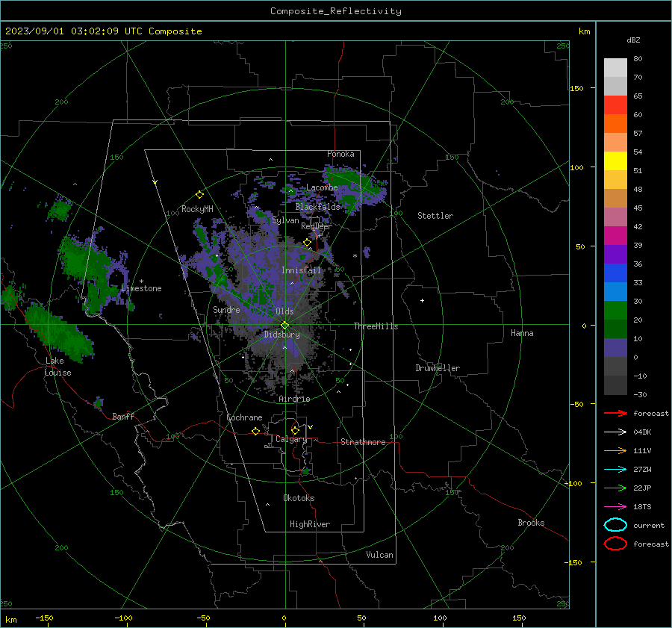Viewport: 672px width, 628px height.
Task: Click the Olds label
Action: pos(284,311)
